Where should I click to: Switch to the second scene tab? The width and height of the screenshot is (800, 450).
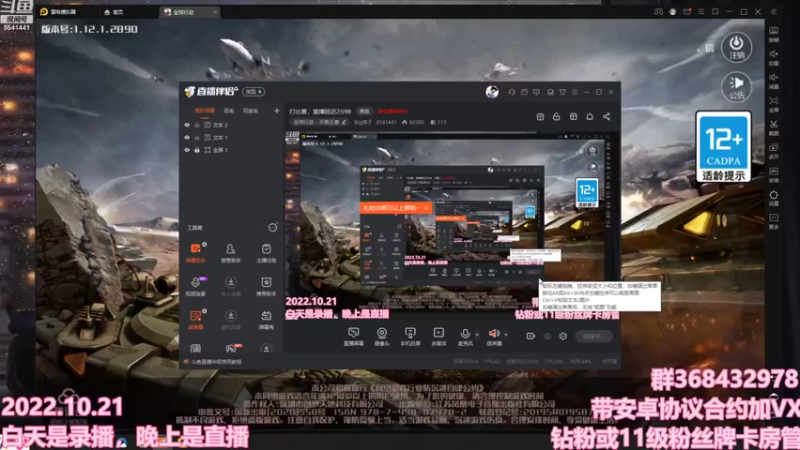[x=229, y=111]
